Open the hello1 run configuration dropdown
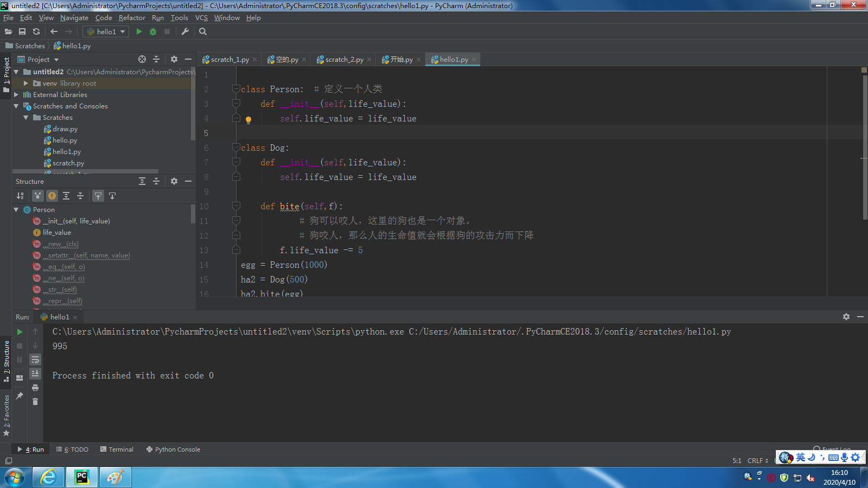This screenshot has width=868, height=488. (106, 31)
